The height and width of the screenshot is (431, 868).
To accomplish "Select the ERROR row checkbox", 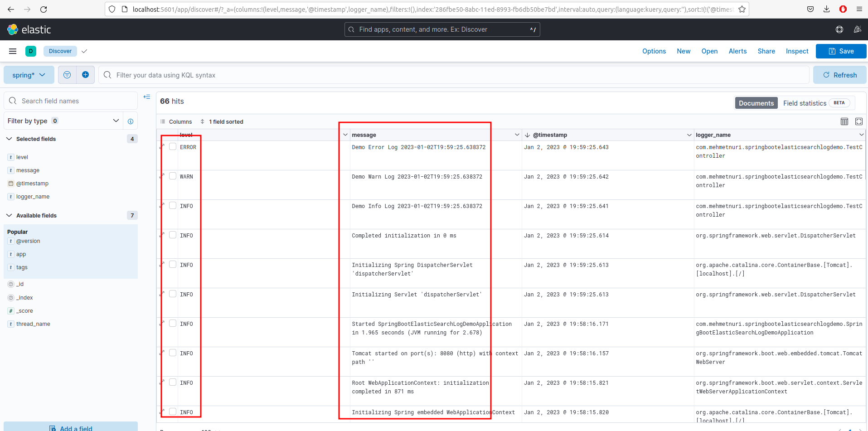I will coord(173,146).
